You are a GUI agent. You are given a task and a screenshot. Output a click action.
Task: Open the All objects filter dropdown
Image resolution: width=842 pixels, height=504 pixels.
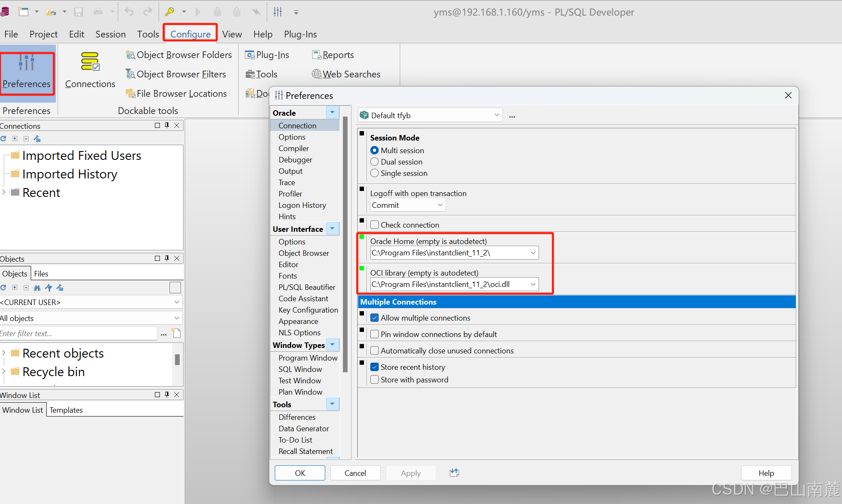click(x=91, y=318)
